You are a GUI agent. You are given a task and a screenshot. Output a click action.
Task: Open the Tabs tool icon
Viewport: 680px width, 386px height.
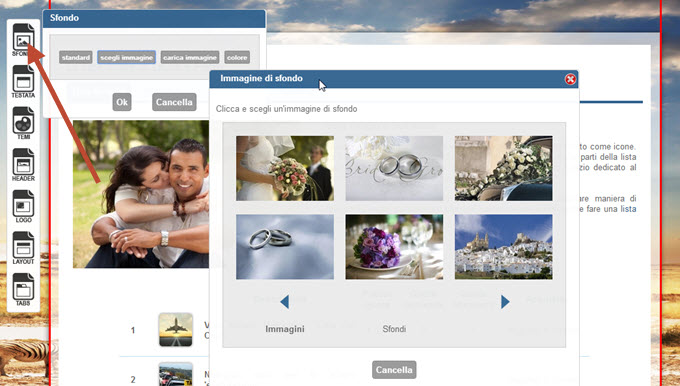pos(23,290)
